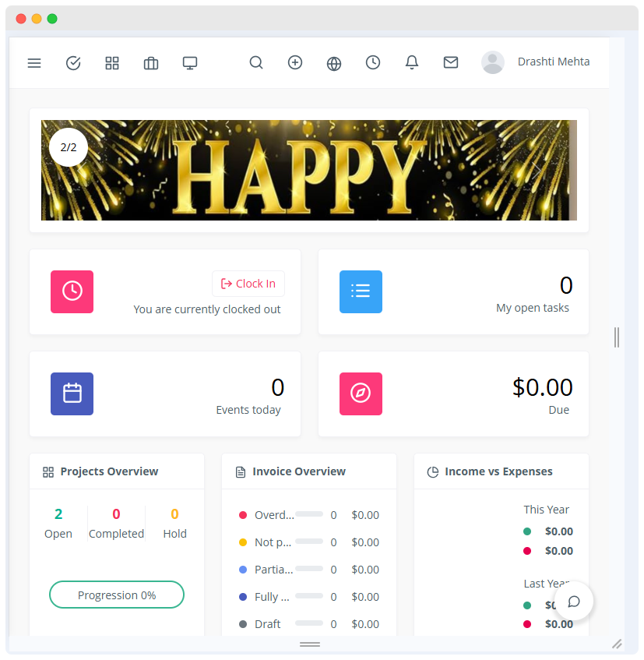Go to next banner slide arrow
Viewport: 644px width, 660px height.
coord(537,171)
